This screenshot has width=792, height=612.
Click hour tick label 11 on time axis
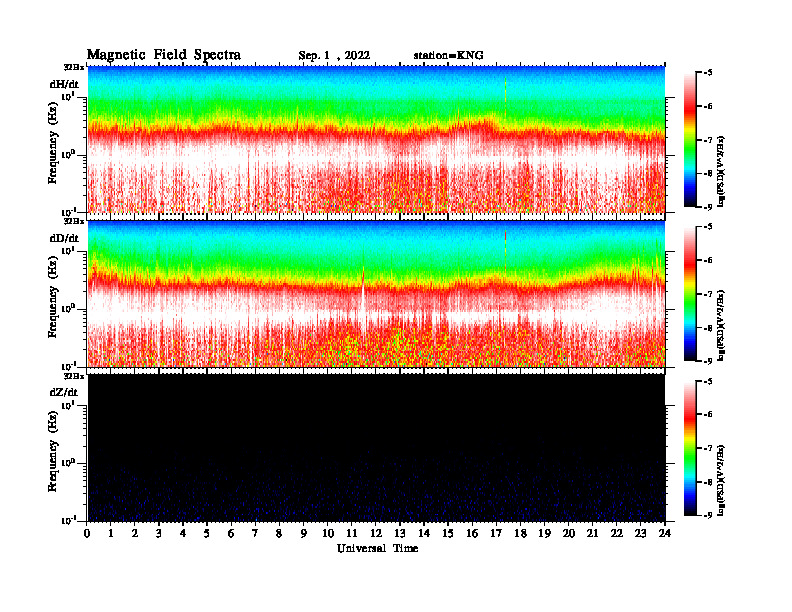(352, 533)
